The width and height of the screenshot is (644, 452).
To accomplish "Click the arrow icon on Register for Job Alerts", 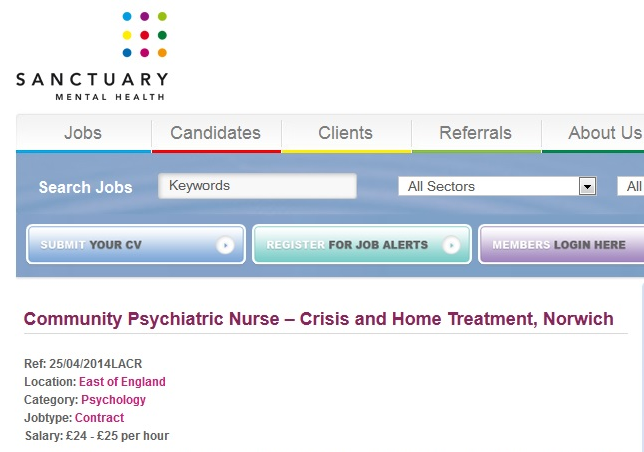I will (451, 245).
